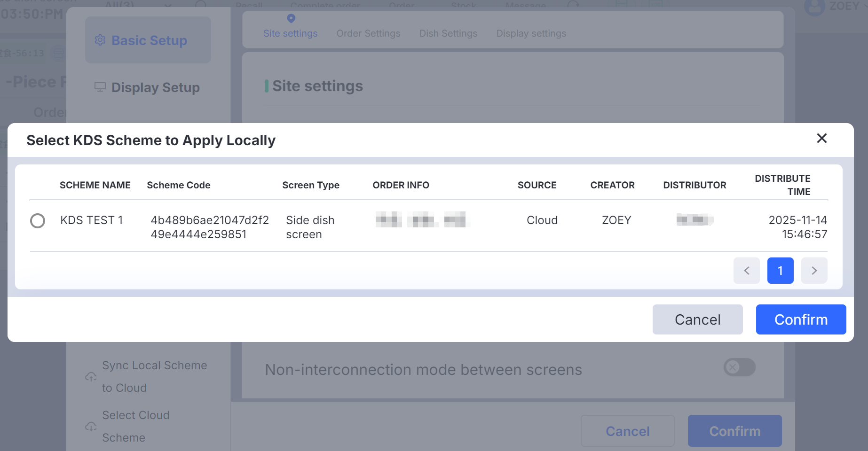The width and height of the screenshot is (868, 451).
Task: Select the KDS TEST 1 scheme radio button
Action: point(38,221)
